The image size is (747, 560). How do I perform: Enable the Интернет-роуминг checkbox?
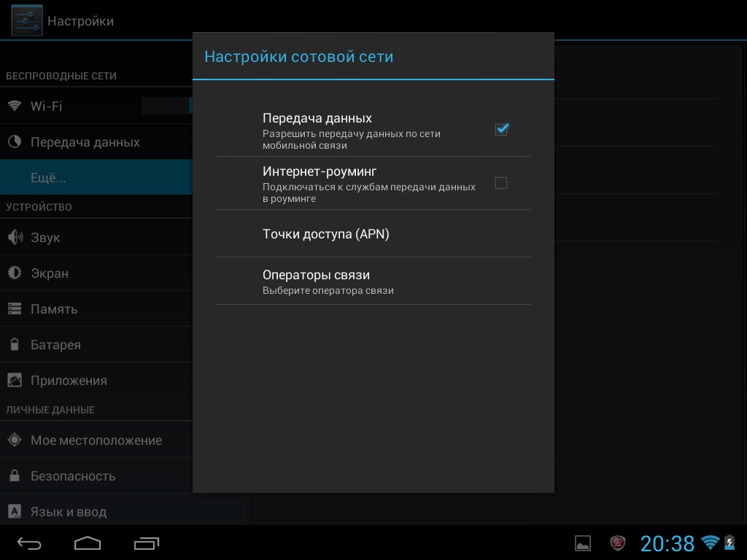pyautogui.click(x=501, y=183)
